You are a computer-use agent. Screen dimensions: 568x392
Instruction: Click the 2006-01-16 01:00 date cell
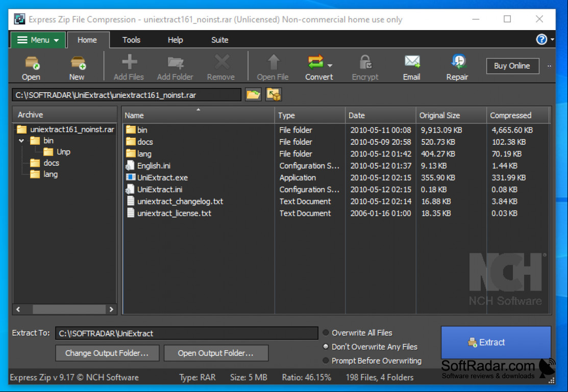pyautogui.click(x=380, y=213)
